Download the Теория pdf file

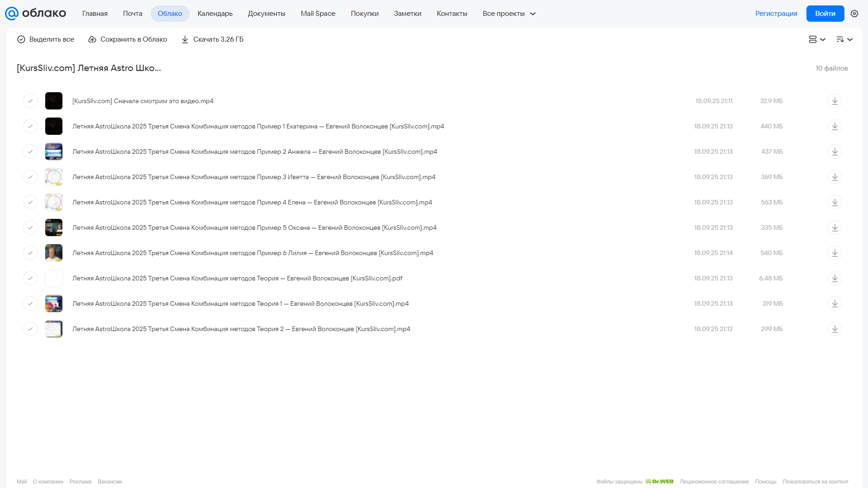point(835,278)
